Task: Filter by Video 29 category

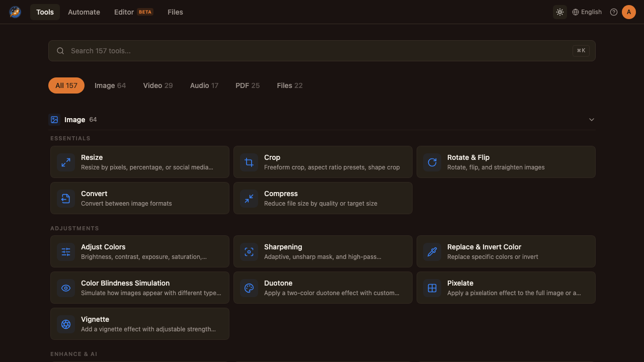Action: coord(158,85)
